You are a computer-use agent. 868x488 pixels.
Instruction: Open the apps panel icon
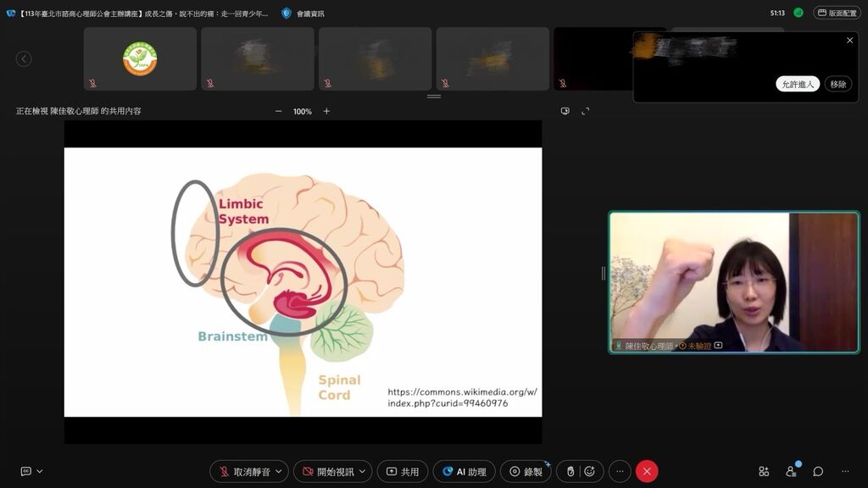(x=764, y=471)
